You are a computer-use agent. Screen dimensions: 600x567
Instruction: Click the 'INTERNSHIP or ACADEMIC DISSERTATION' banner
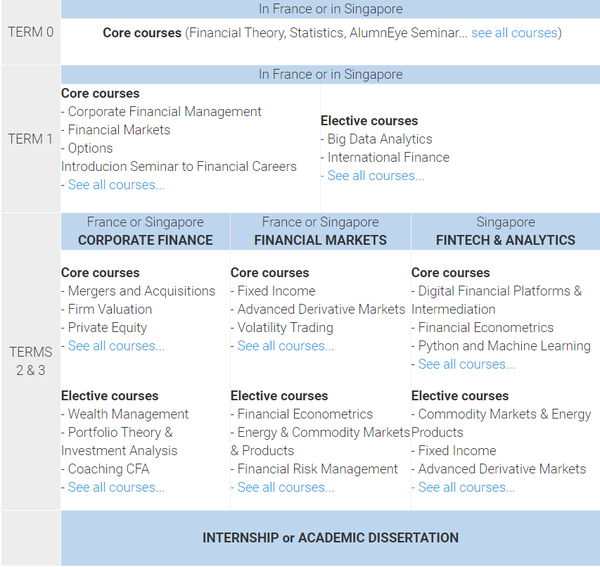pyautogui.click(x=330, y=538)
